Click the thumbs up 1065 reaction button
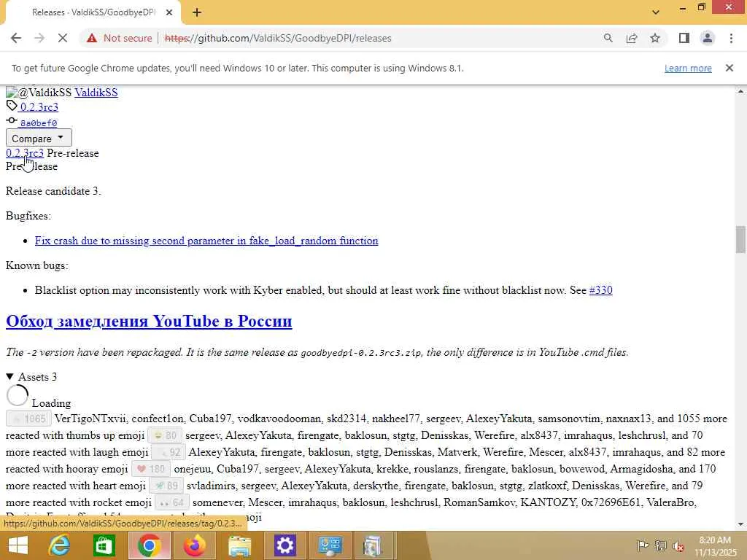 click(28, 419)
